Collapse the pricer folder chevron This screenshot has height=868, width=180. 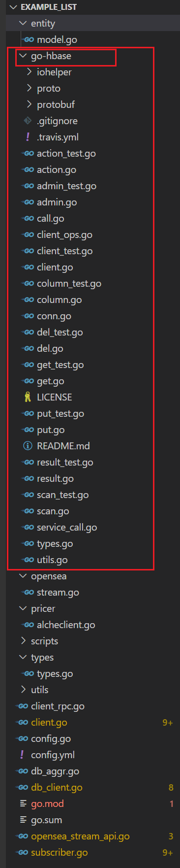23,608
